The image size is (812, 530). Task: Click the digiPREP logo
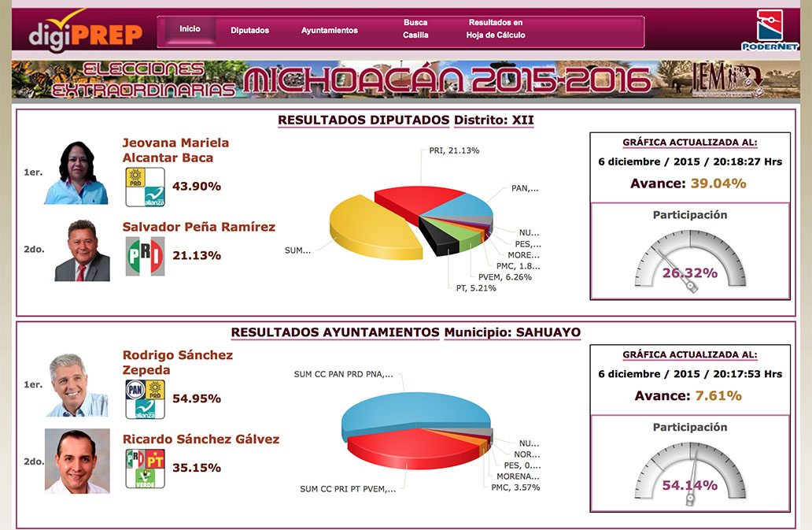pos(87,31)
